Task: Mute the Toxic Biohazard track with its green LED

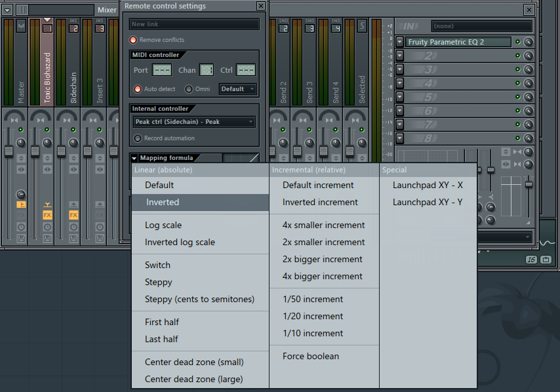Action: click(47, 130)
